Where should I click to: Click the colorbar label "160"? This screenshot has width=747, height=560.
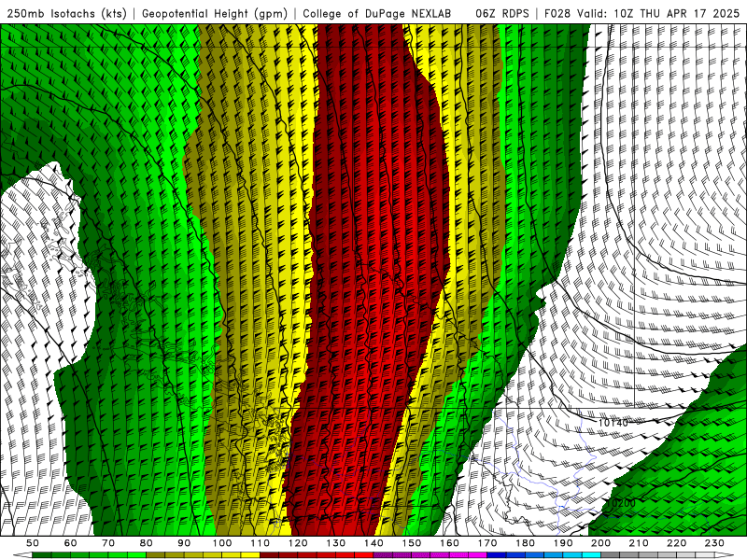(449, 543)
